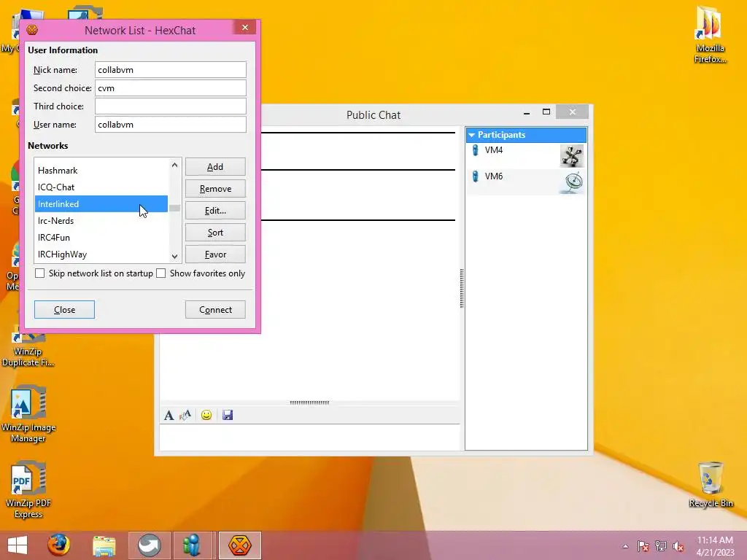Select Interlinked network
Screen dimensions: 747x560
click(101, 204)
